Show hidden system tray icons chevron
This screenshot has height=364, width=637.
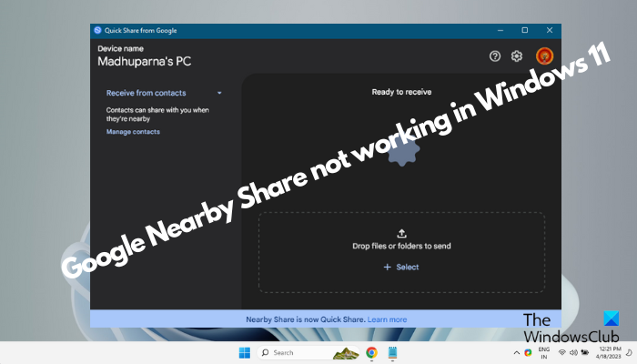[516, 353]
